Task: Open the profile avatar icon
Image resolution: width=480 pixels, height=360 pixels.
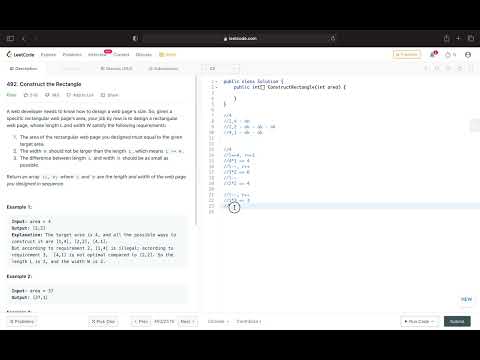Action: pyautogui.click(x=468, y=54)
